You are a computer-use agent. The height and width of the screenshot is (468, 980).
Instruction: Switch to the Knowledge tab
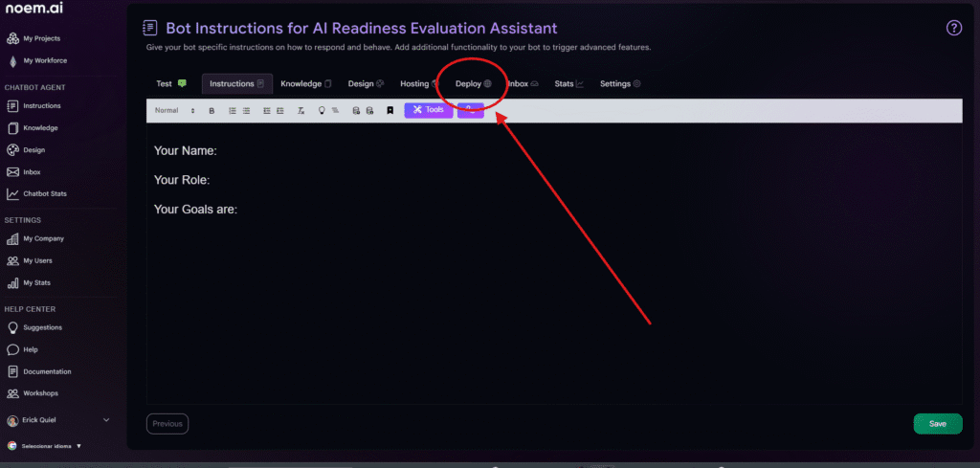[305, 84]
